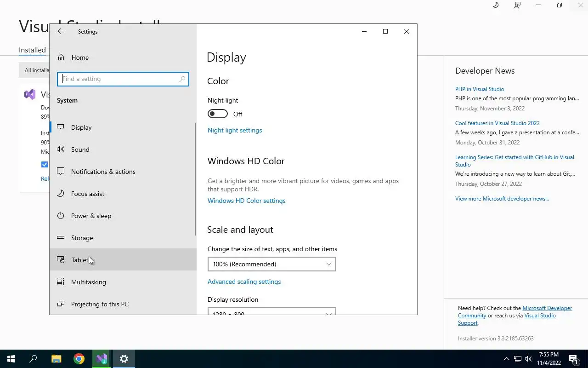The width and height of the screenshot is (588, 368).
Task: Open Focus assist settings
Action: point(123,194)
